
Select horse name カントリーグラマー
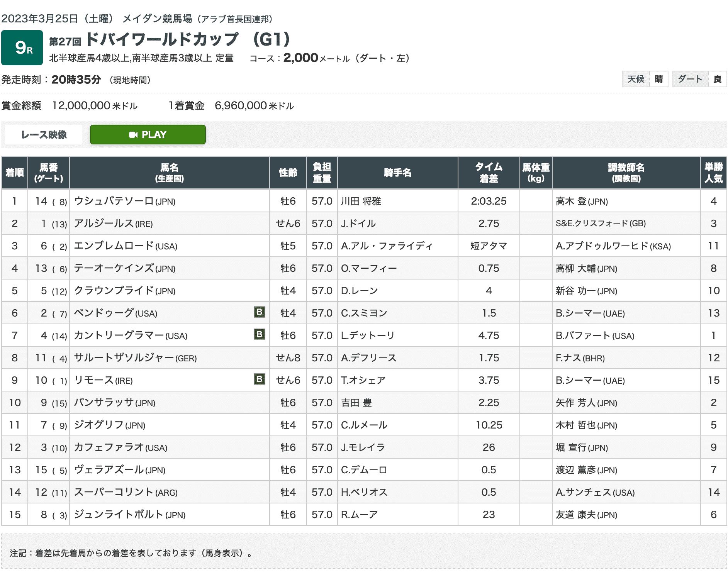click(x=119, y=335)
